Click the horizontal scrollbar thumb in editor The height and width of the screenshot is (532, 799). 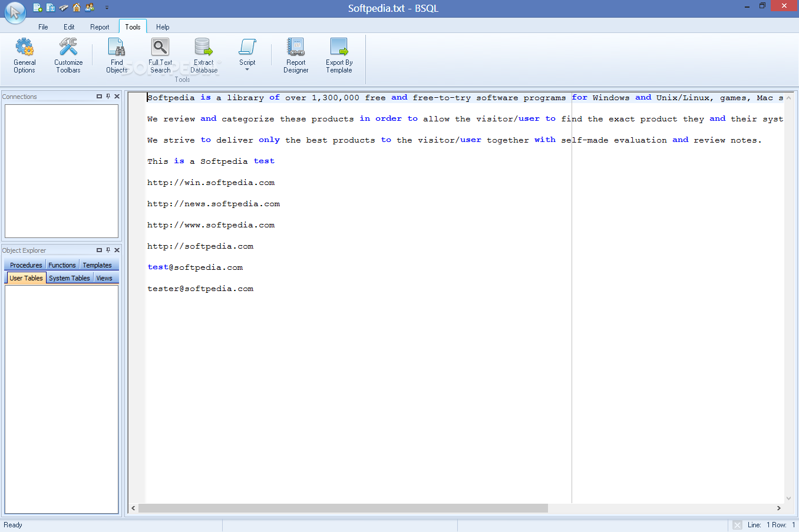coord(343,508)
